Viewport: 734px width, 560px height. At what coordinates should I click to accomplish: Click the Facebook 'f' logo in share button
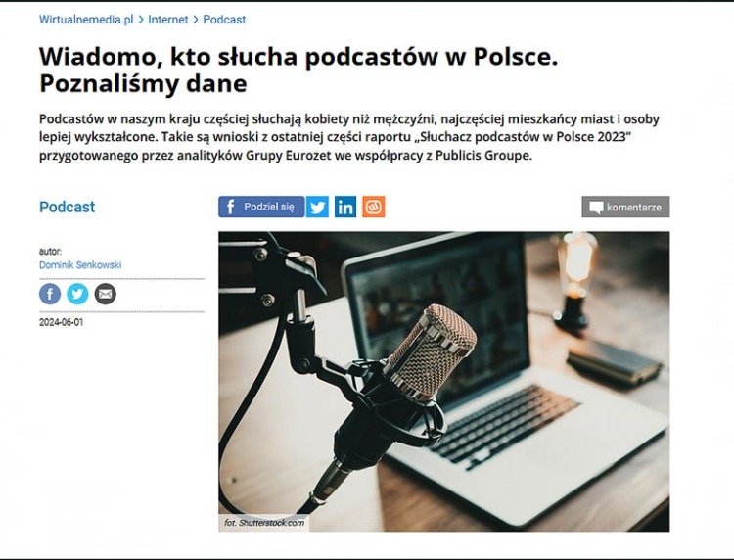click(230, 207)
